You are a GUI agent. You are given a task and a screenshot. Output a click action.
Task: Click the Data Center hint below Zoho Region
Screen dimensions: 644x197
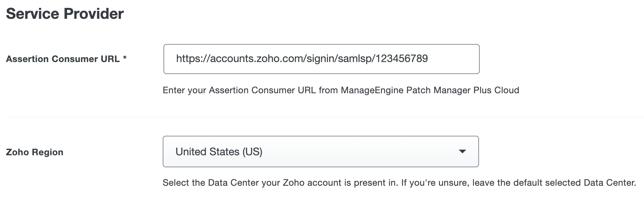click(x=399, y=183)
